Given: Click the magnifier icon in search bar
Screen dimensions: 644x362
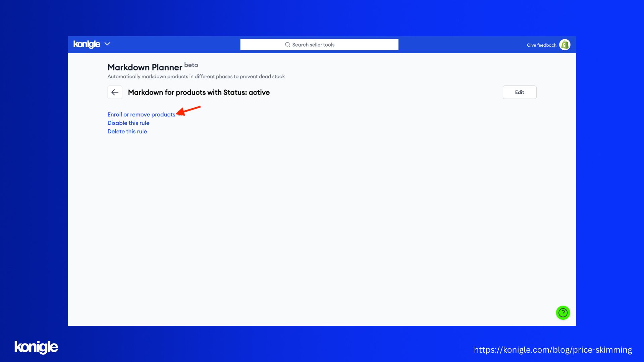Looking at the screenshot, I should point(287,45).
